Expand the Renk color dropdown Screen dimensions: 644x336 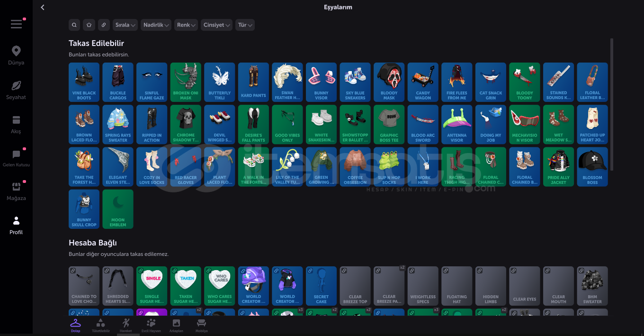[x=186, y=25]
